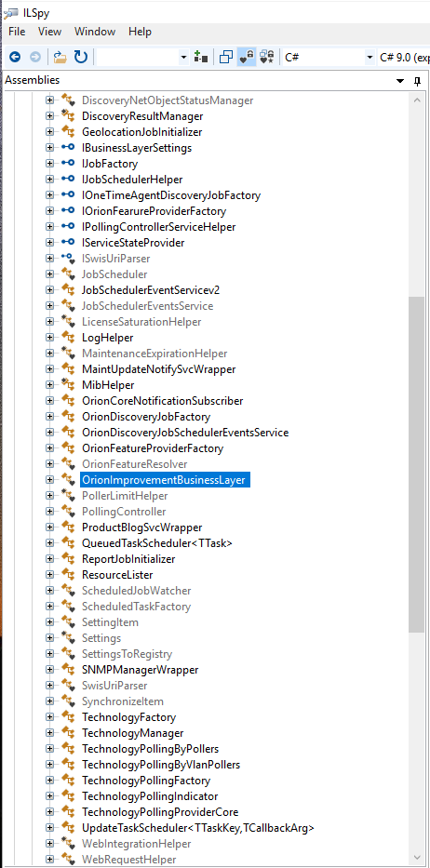
Task: Select the IJobFactory interface item
Action: click(x=110, y=164)
